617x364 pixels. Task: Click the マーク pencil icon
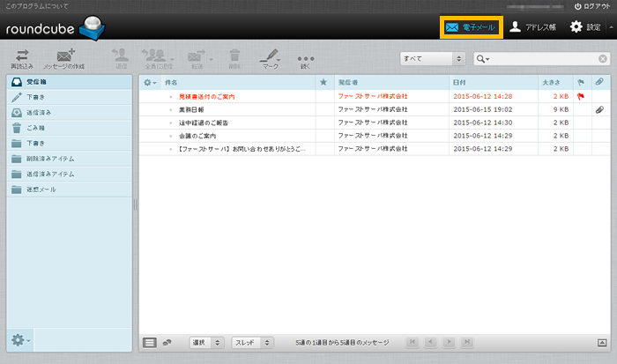[x=269, y=55]
